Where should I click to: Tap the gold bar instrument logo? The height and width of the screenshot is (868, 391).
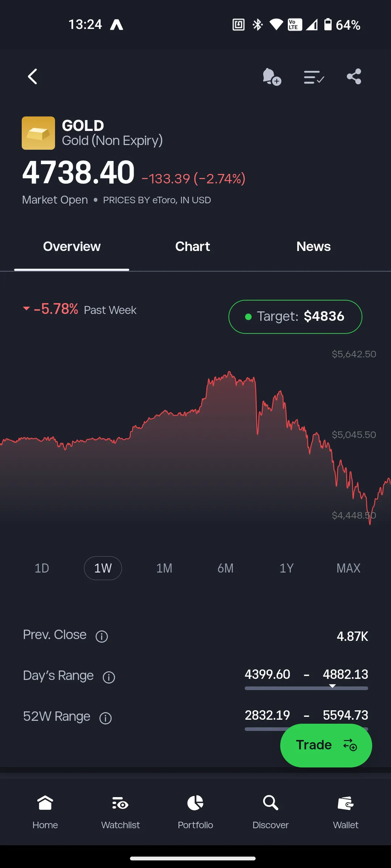point(38,133)
